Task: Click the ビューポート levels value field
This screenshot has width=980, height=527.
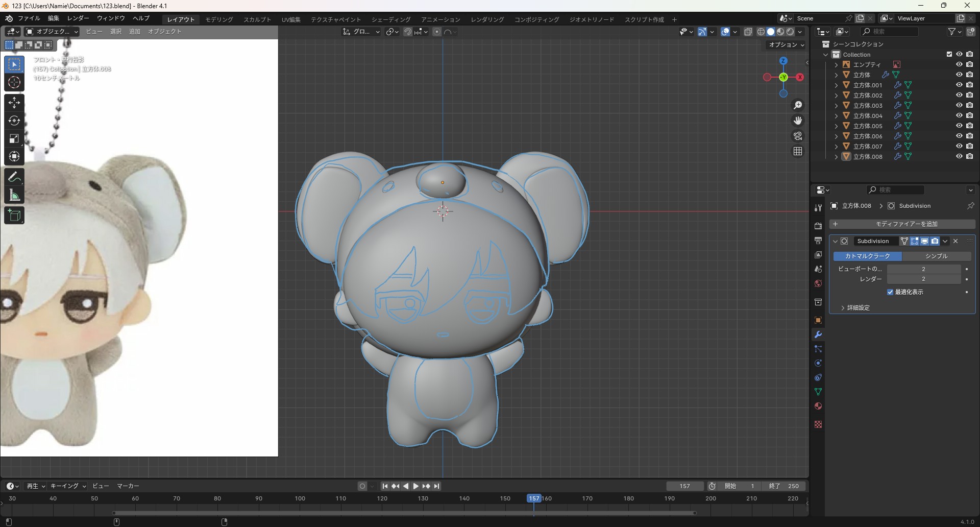Action: click(x=923, y=269)
